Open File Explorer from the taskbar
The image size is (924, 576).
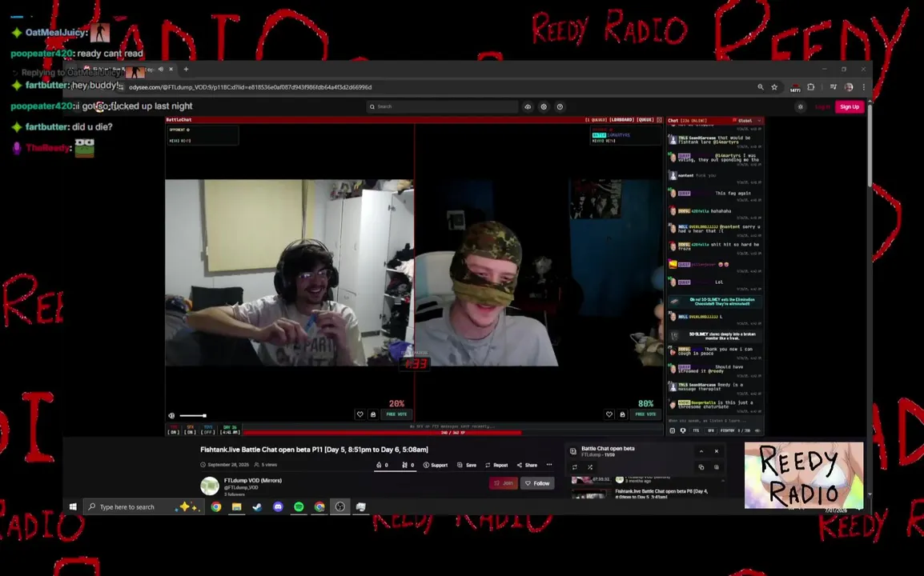coord(236,506)
